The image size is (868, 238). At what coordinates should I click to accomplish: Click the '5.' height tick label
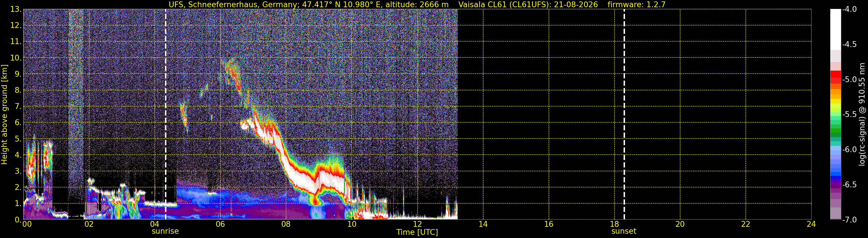[x=18, y=139]
